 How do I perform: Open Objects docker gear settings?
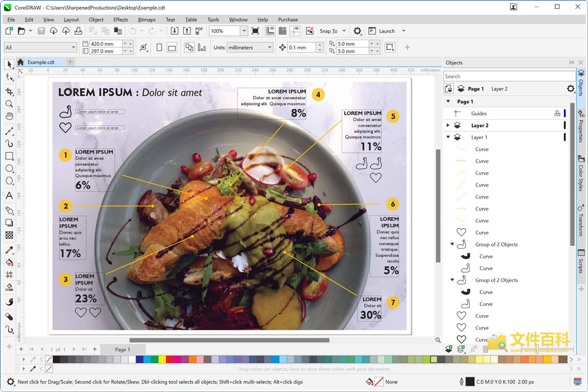(x=570, y=89)
